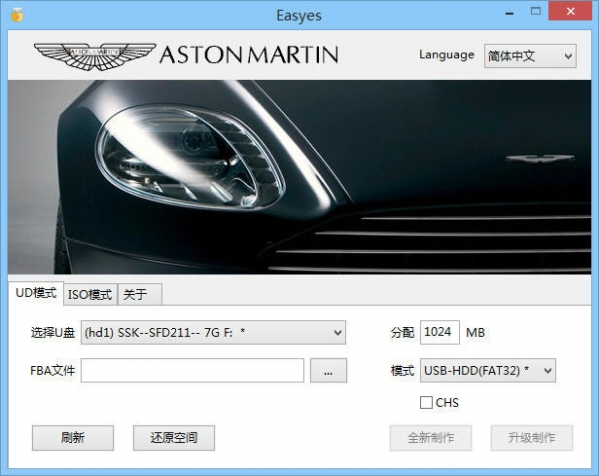The image size is (599, 476).
Task: Open the 模式 USB-HDD(FAT32) dropdown
Action: coord(488,370)
